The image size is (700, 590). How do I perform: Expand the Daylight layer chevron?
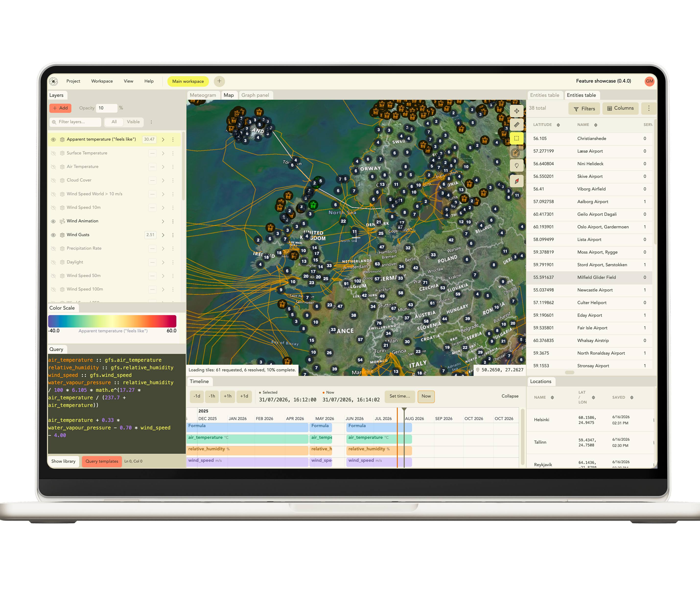[163, 262]
